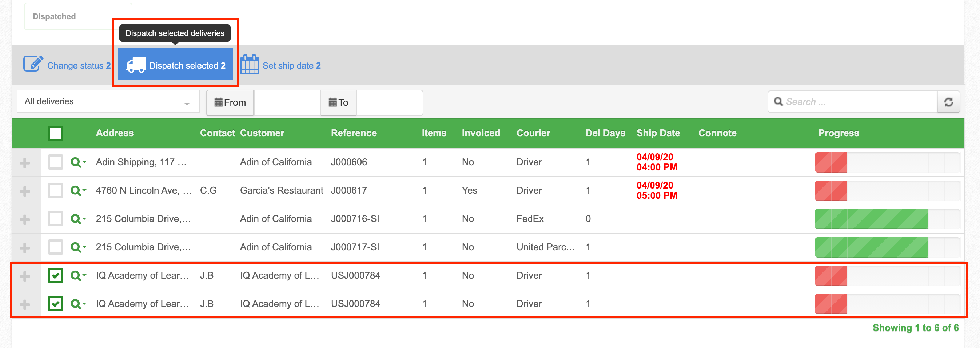Tick the checkbox for delivery J000606
Viewport: 980px width, 348px height.
(56, 162)
